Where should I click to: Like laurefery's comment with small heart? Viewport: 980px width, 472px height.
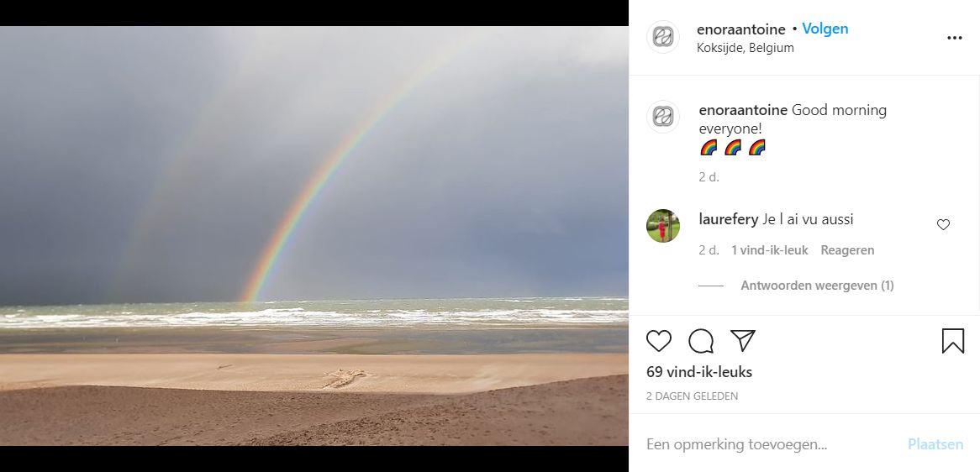pos(943,225)
